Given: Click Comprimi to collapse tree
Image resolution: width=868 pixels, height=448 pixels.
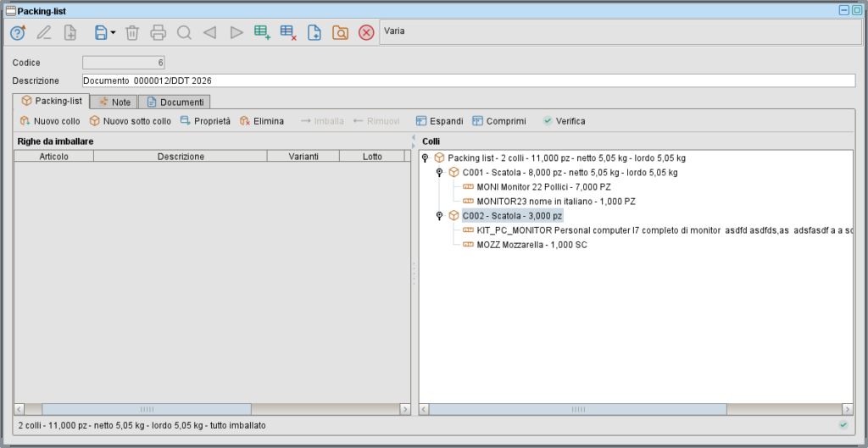Looking at the screenshot, I should [x=499, y=120].
